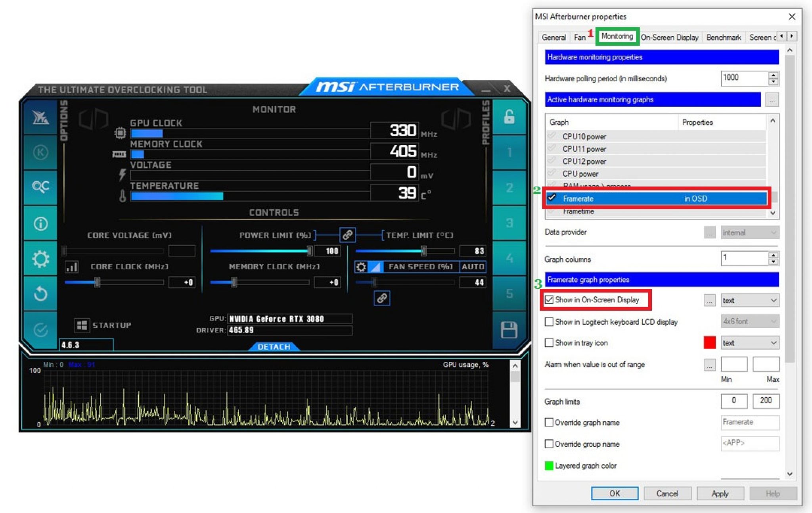812x513 pixels.
Task: Open the OSD text format dropdown
Action: pos(749,300)
